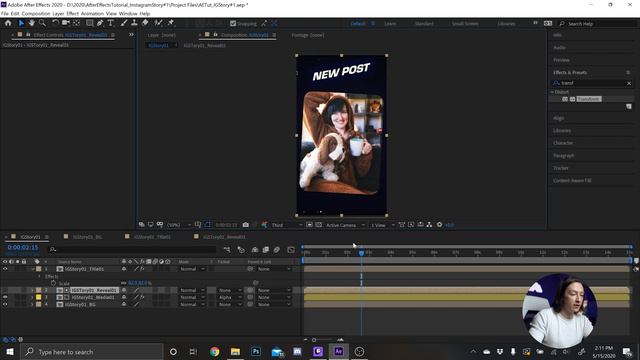Expand the IGStory01_Reveal01 layer twirl arrow

click(x=32, y=290)
